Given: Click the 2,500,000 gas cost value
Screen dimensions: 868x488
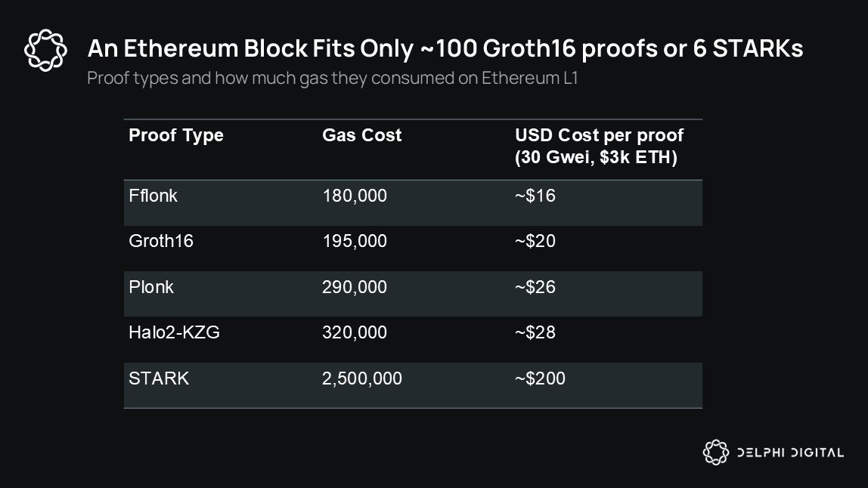Looking at the screenshot, I should (362, 378).
